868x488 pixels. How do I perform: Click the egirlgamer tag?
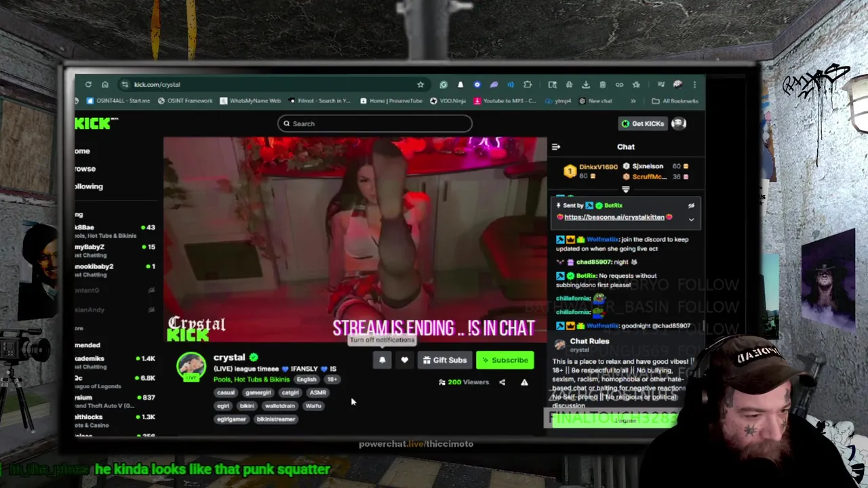point(232,420)
